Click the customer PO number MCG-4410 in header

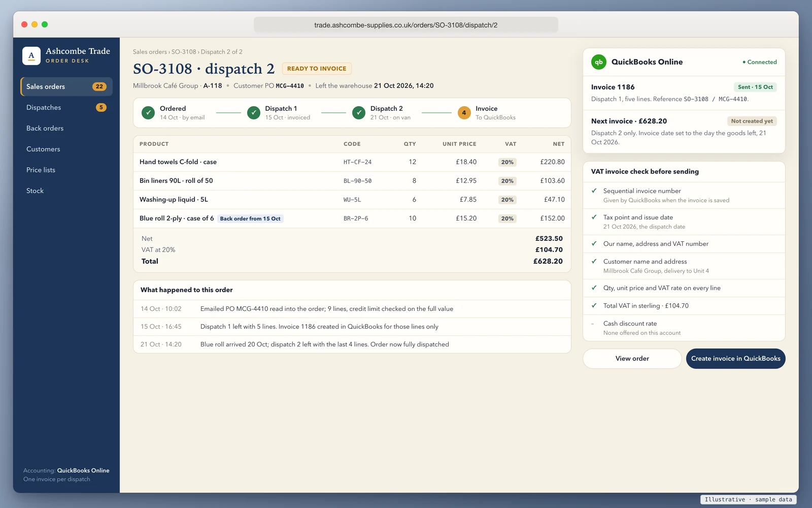pos(290,86)
